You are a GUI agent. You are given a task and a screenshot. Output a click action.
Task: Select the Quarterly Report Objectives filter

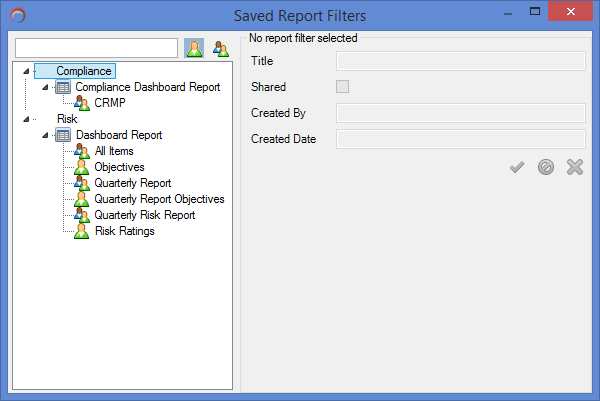pyautogui.click(x=160, y=199)
